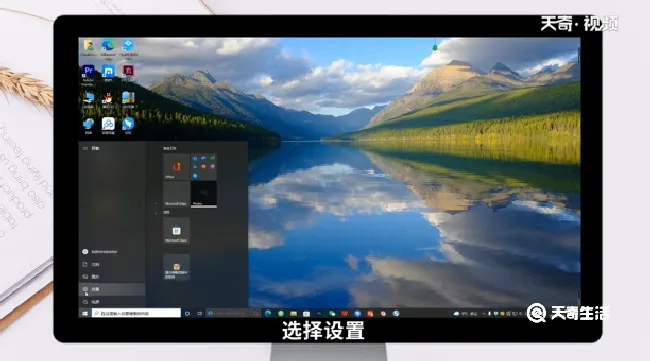The image size is (650, 361).
Task: Open Edge browser from taskbar
Action: (268, 313)
